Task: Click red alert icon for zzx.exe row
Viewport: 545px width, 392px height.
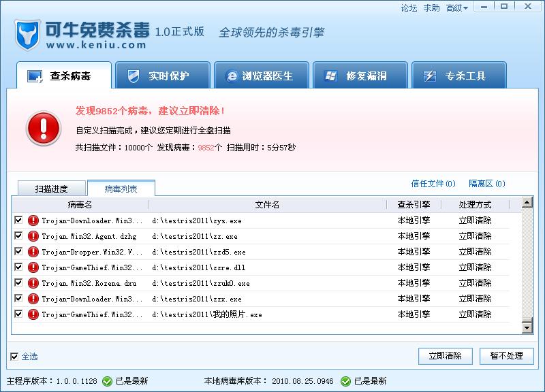Action: tap(33, 299)
